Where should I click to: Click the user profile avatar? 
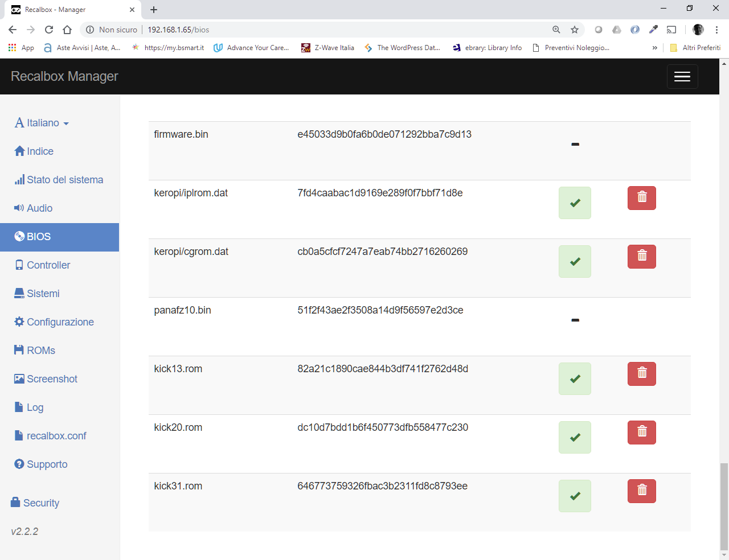698,30
